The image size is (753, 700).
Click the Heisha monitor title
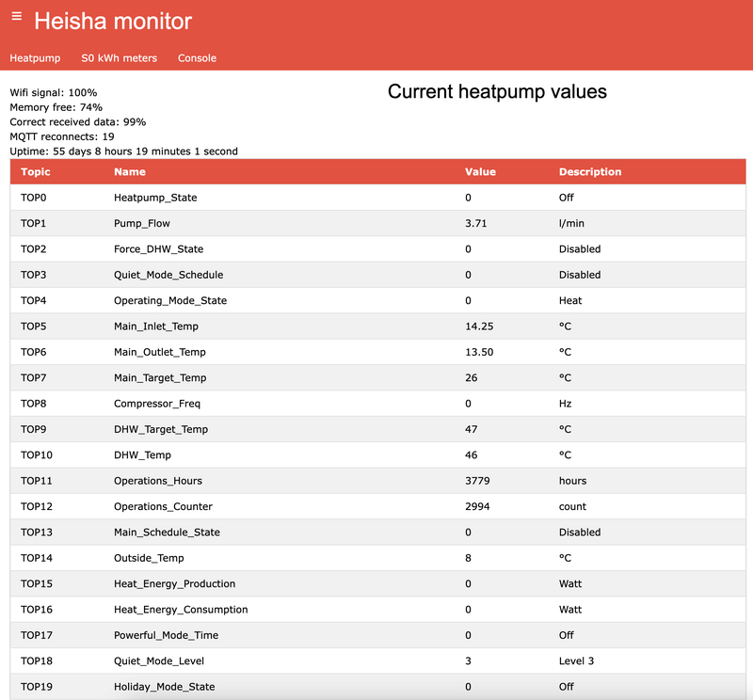point(113,21)
